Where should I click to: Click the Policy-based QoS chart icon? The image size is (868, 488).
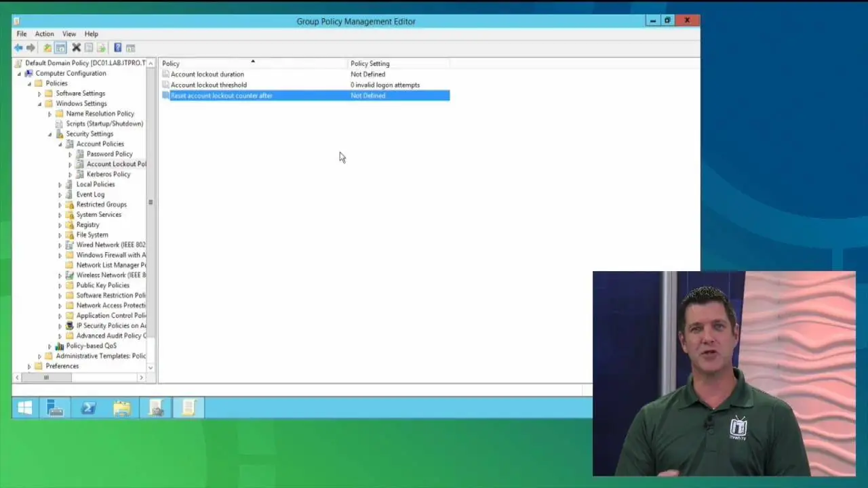pos(59,346)
